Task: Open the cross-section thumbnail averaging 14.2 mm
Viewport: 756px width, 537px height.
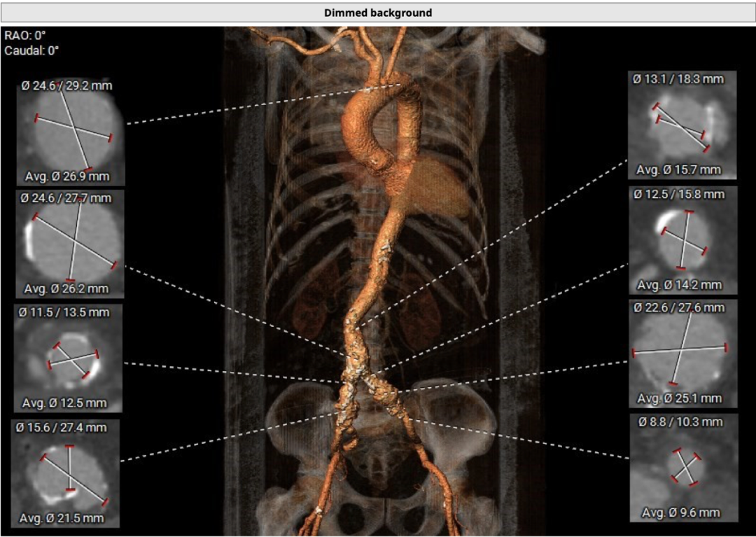Action: click(x=682, y=240)
